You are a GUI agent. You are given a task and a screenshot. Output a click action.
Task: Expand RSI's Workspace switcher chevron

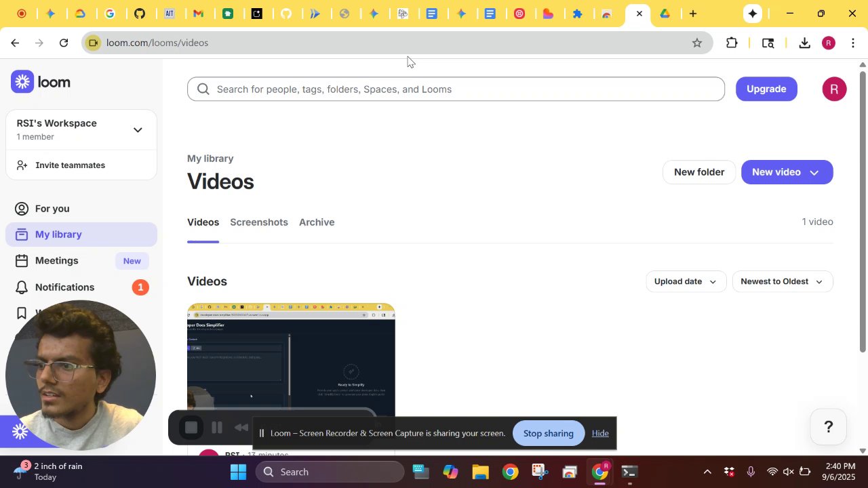[138, 129]
